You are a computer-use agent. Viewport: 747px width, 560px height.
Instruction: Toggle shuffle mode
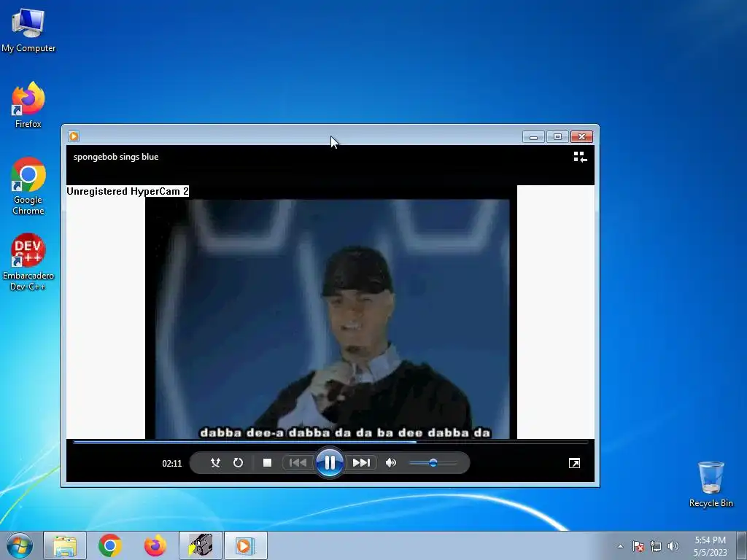[x=215, y=462]
